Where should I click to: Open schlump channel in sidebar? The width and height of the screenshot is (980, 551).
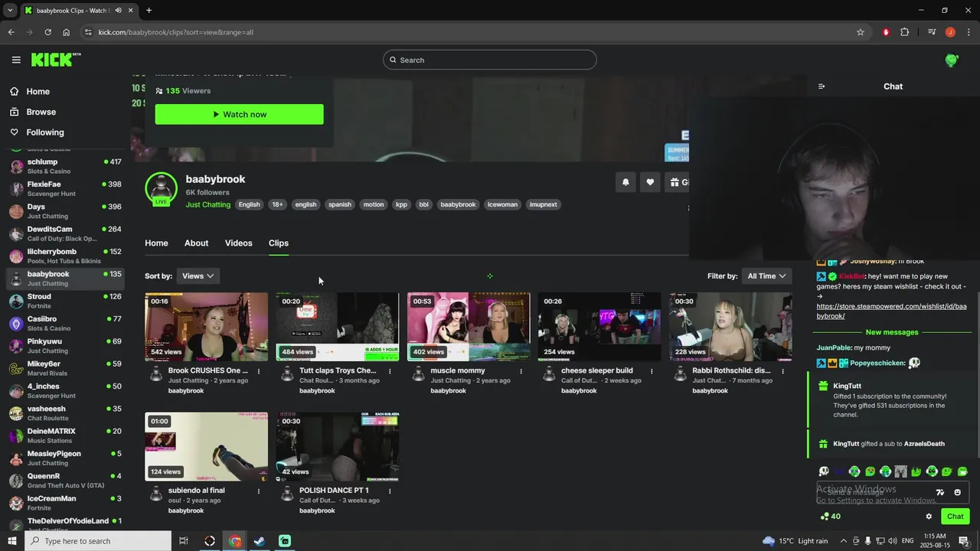click(x=65, y=166)
